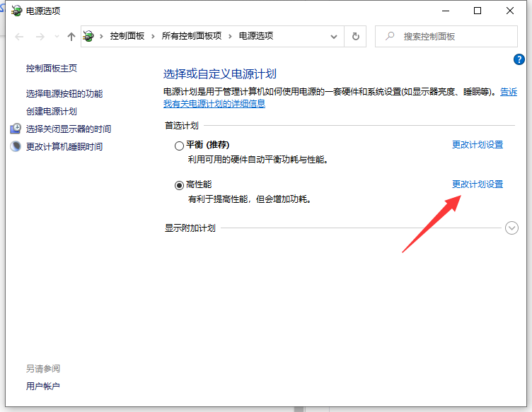Open the 创建电源计划 sidebar link

point(52,111)
